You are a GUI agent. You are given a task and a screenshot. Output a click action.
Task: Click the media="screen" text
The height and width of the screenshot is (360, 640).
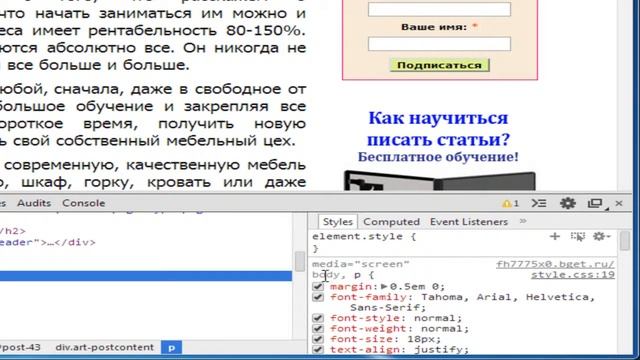(361, 264)
